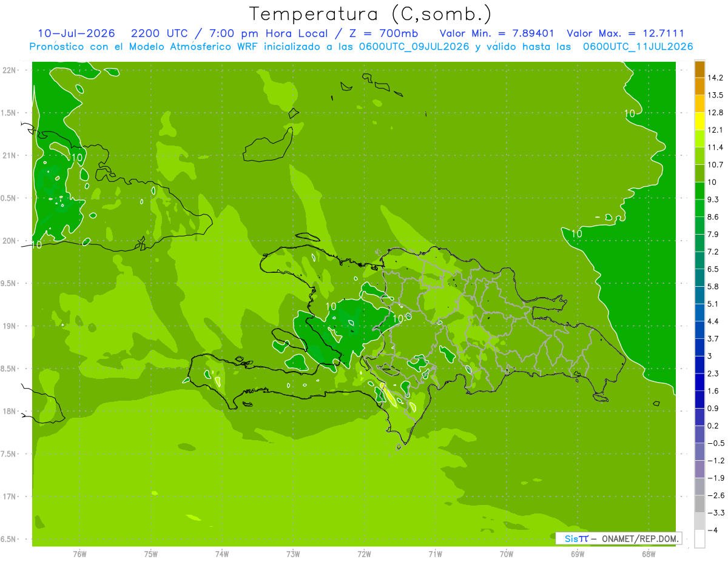This screenshot has width=728, height=562.
Task: Click the valid-until time "0600UTC_11JUL2026"
Action: point(638,47)
